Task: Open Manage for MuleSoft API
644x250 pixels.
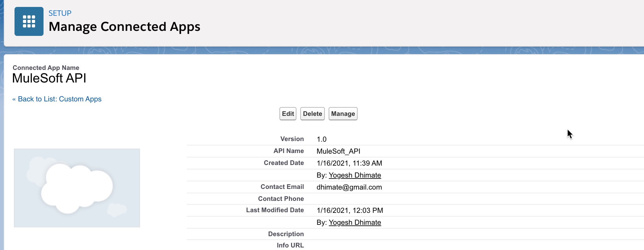Action: pos(343,114)
